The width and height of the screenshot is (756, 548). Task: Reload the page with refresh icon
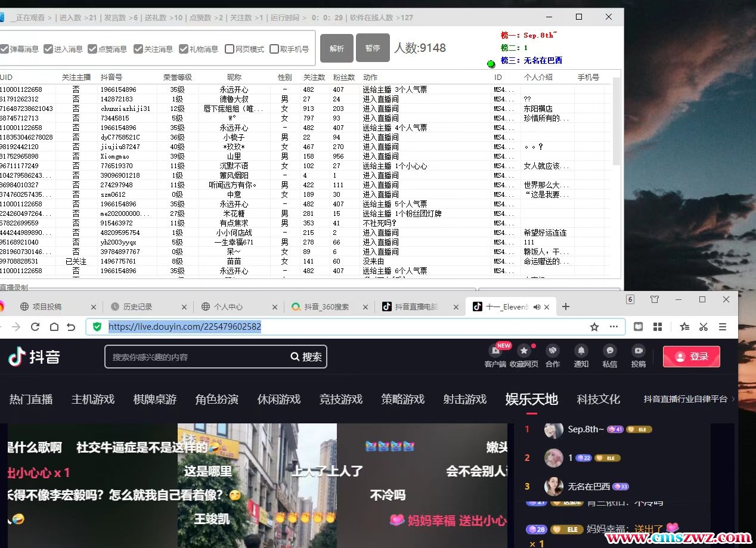click(35, 327)
